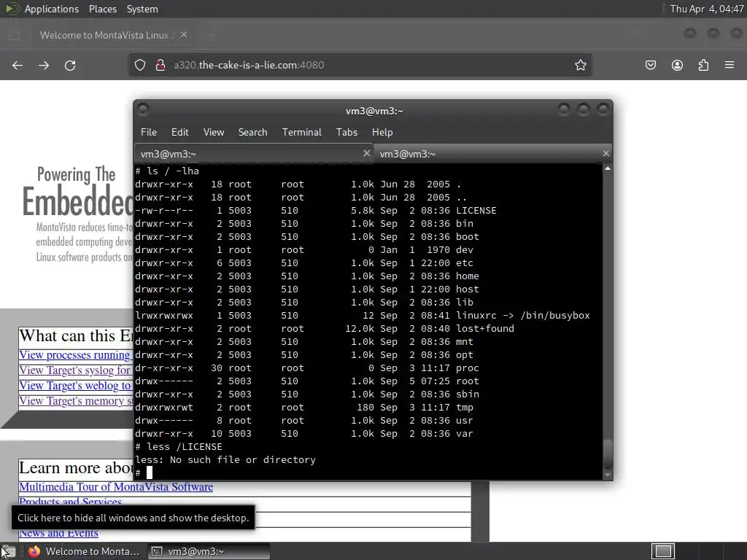
Task: Click the tmp directory entry in listing
Action: point(465,407)
